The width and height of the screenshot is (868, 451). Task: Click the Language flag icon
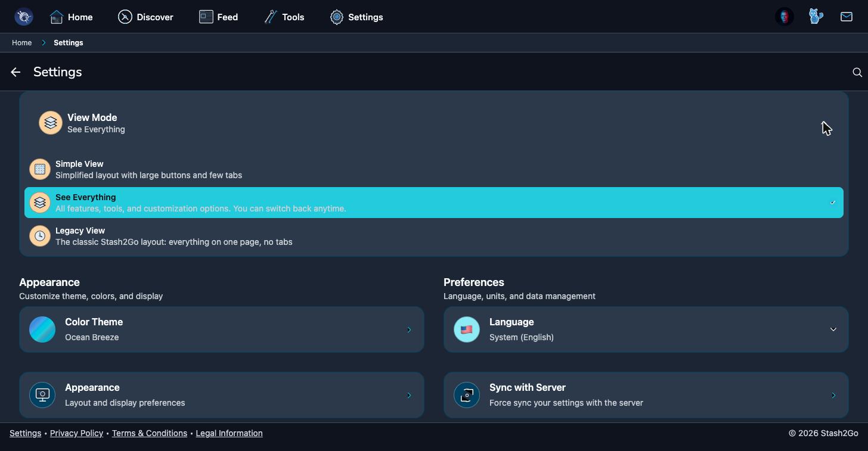pos(467,329)
